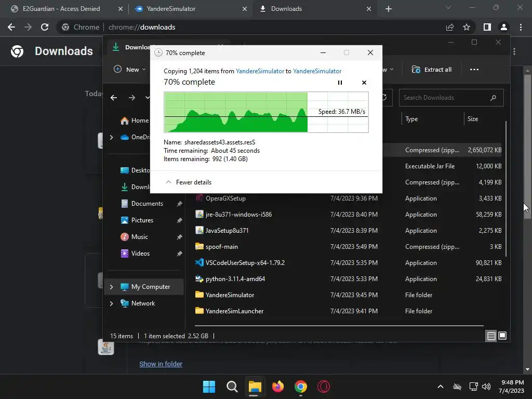
Task: Open Opera GX from the taskbar
Action: [x=323, y=387]
